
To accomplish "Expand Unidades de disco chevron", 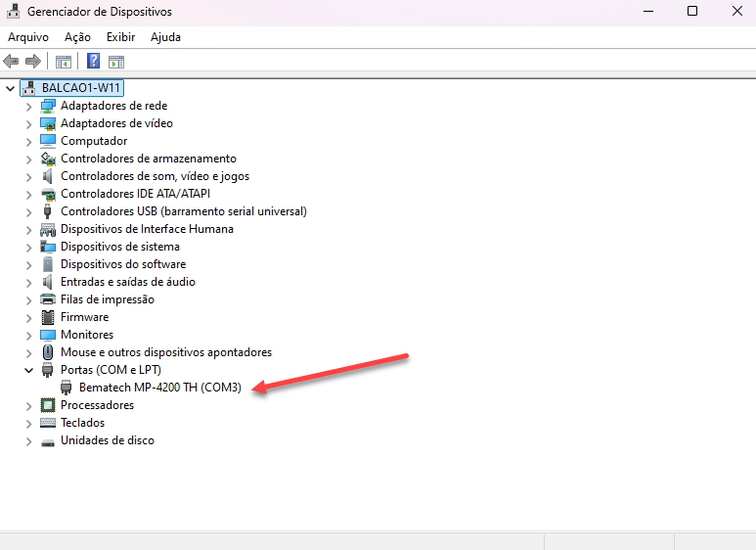I will (x=29, y=441).
